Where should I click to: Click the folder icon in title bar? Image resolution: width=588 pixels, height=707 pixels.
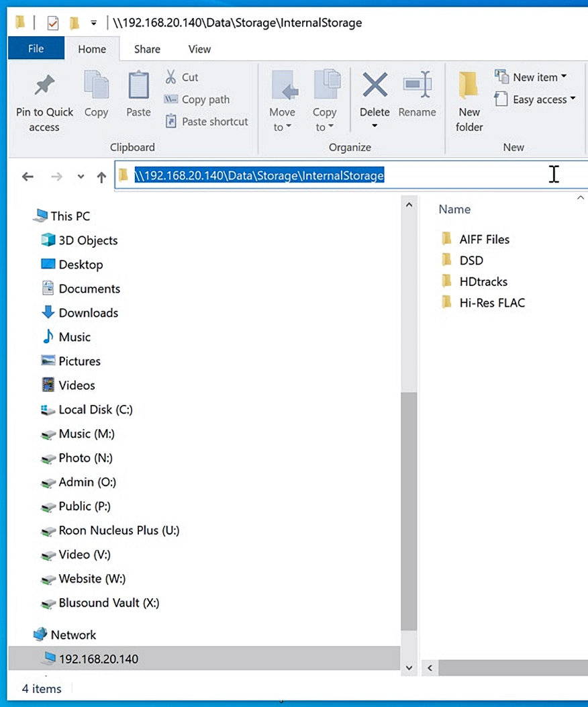click(20, 22)
